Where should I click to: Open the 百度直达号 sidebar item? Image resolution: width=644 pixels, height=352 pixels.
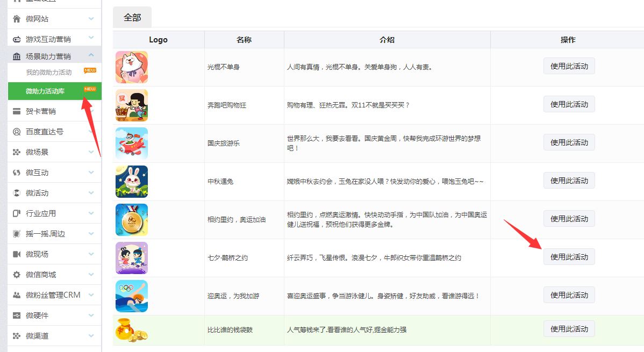pyautogui.click(x=45, y=132)
